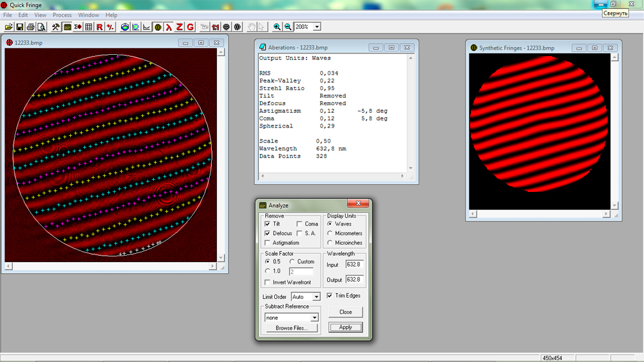The width and height of the screenshot is (644, 362).
Task: Click the grid table toolbar icon
Action: [x=88, y=27]
